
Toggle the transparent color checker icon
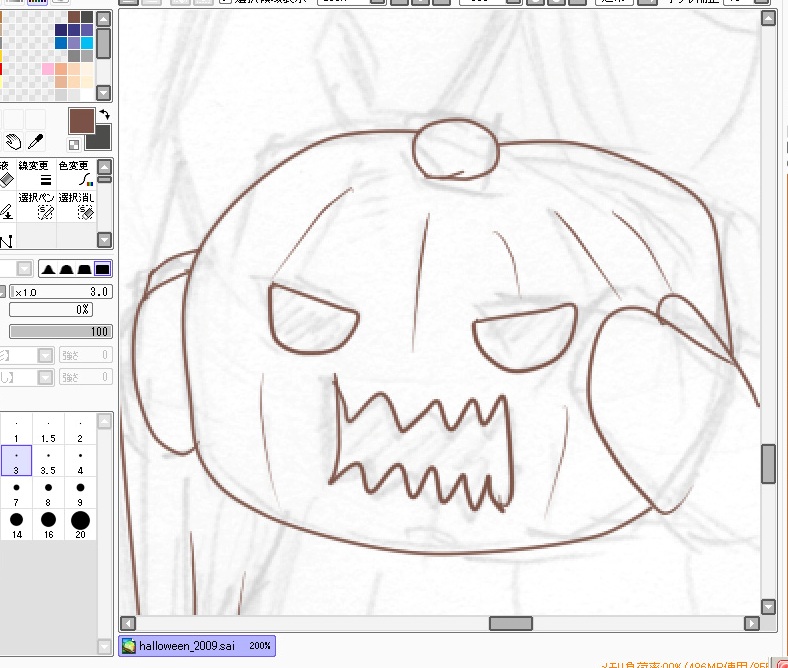74,145
